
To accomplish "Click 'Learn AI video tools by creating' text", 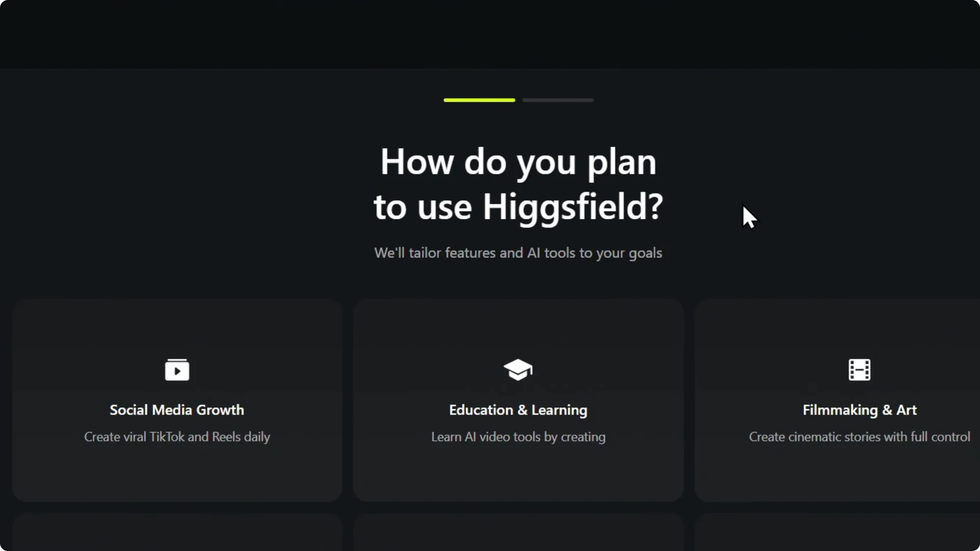I will pos(518,437).
